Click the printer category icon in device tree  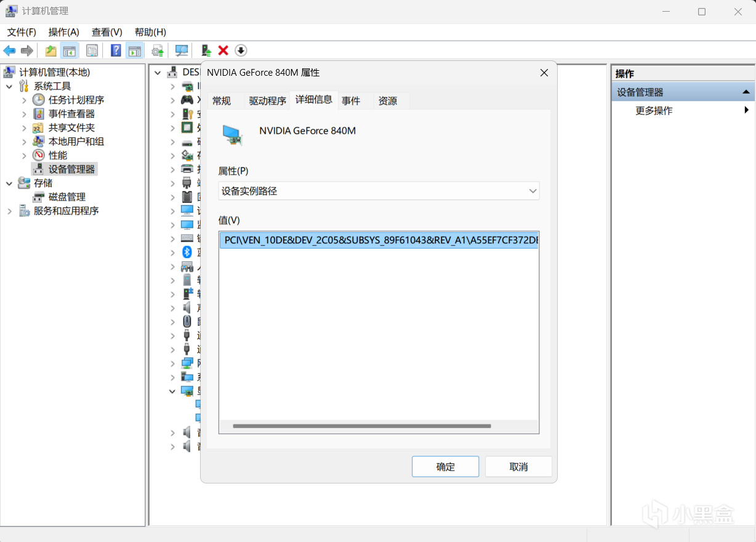pos(187,169)
